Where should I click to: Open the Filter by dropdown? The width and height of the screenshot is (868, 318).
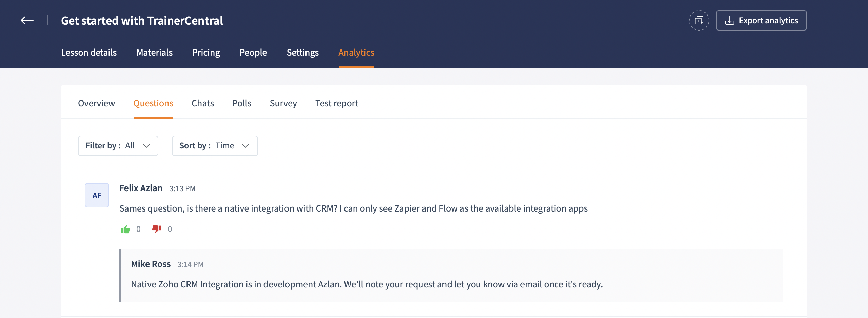pyautogui.click(x=118, y=146)
